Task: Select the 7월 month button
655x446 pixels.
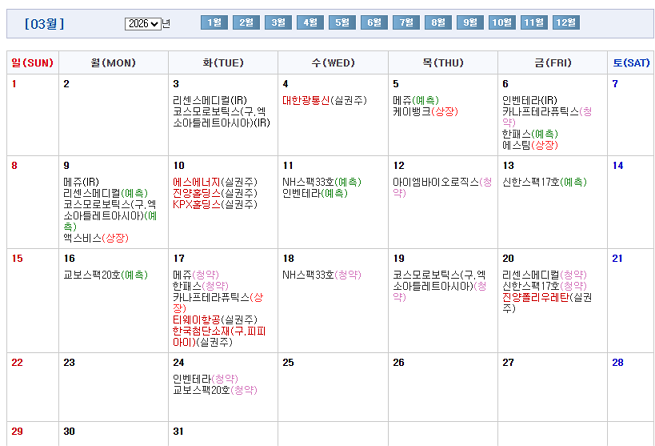Action: pyautogui.click(x=406, y=23)
